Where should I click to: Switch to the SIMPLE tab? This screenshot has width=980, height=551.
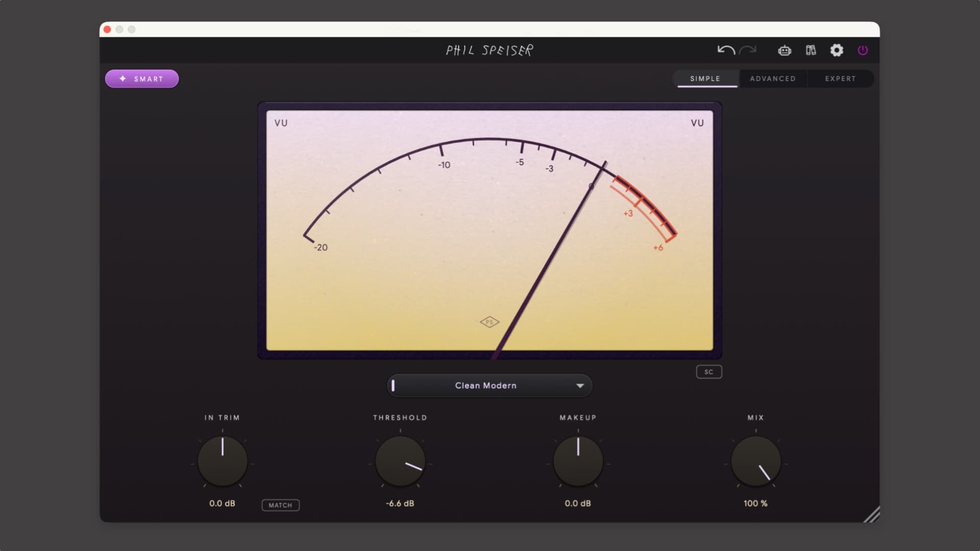click(x=705, y=79)
